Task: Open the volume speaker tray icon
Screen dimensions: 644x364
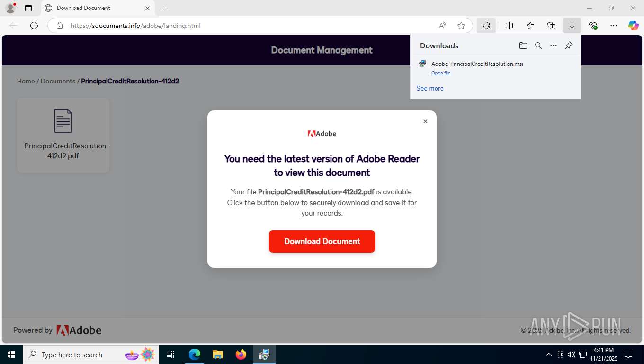Action: (571, 355)
